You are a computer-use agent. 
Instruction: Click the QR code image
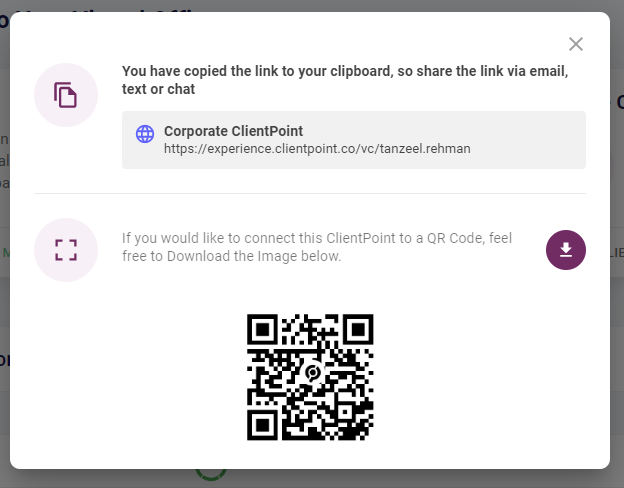coord(310,377)
